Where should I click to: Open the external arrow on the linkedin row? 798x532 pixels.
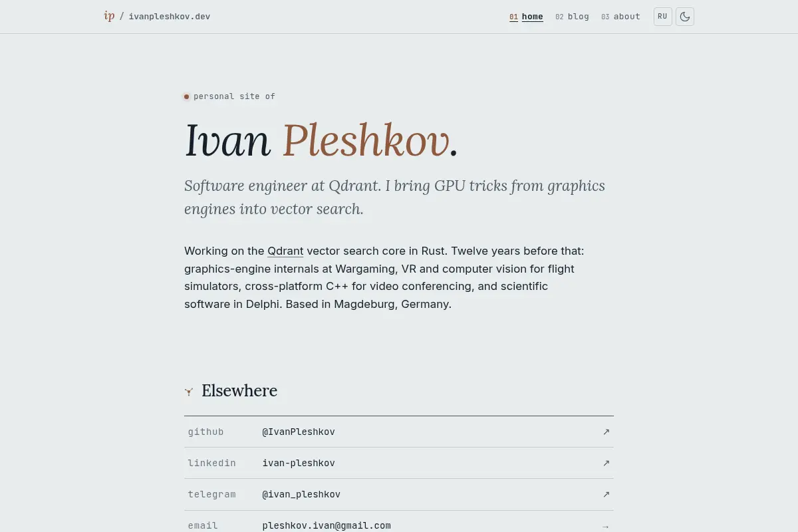(x=606, y=463)
